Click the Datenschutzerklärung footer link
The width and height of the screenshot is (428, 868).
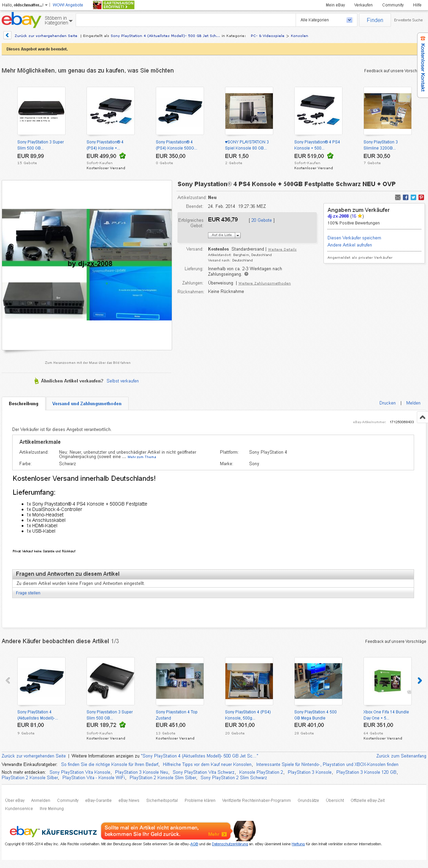(230, 844)
